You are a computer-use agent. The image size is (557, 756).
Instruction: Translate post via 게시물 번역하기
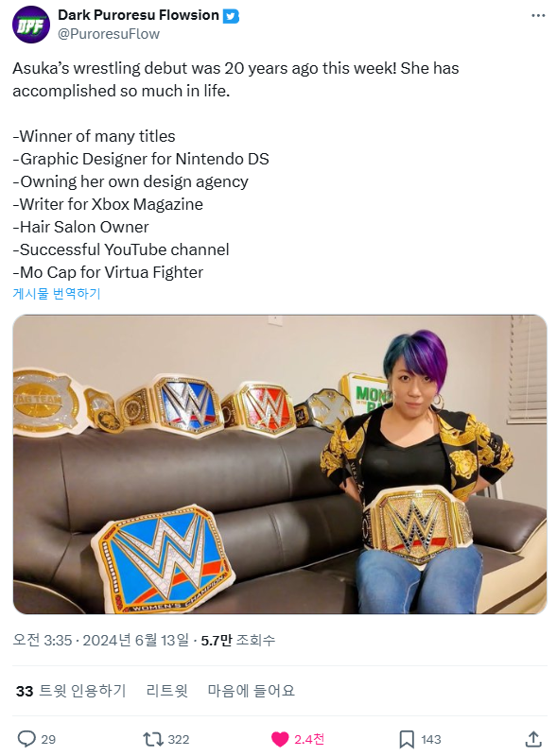[57, 293]
